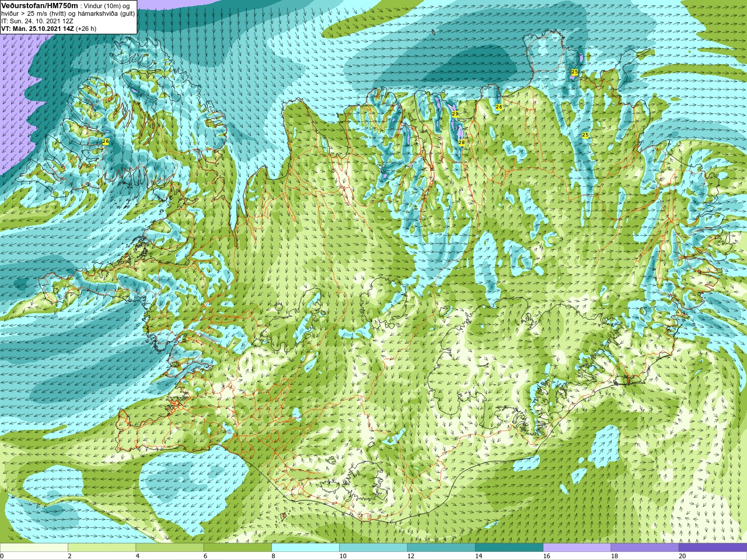
Task: Pick the light yellow-green 2–4 m/s swatch
Action: click(x=102, y=548)
